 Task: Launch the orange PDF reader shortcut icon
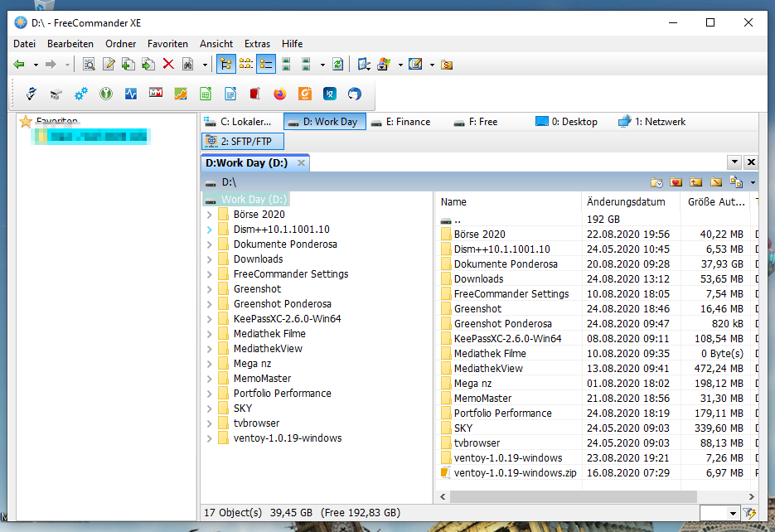(x=305, y=94)
